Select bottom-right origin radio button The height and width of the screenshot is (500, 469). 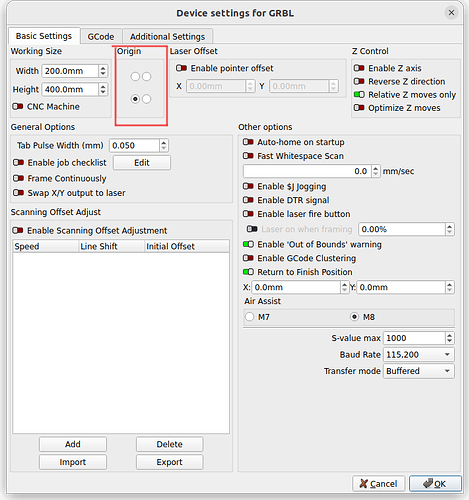point(147,99)
